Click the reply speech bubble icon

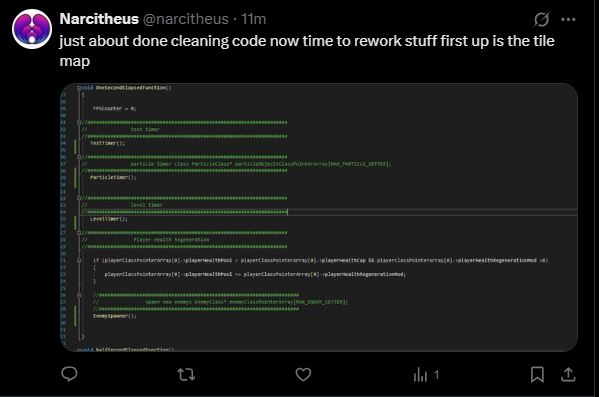pos(69,374)
